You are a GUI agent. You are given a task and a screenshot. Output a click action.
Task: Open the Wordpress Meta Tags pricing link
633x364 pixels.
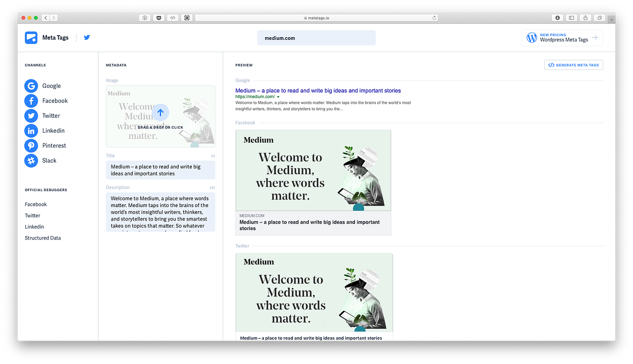coord(562,38)
